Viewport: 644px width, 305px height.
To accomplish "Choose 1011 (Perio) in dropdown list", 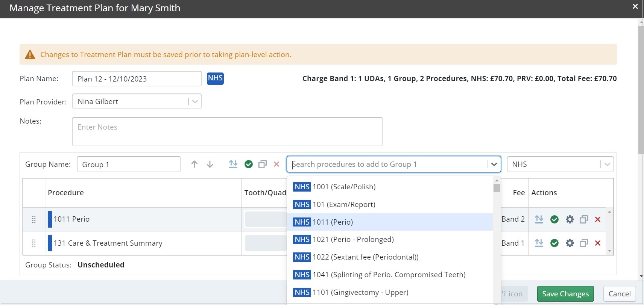I will (x=390, y=222).
